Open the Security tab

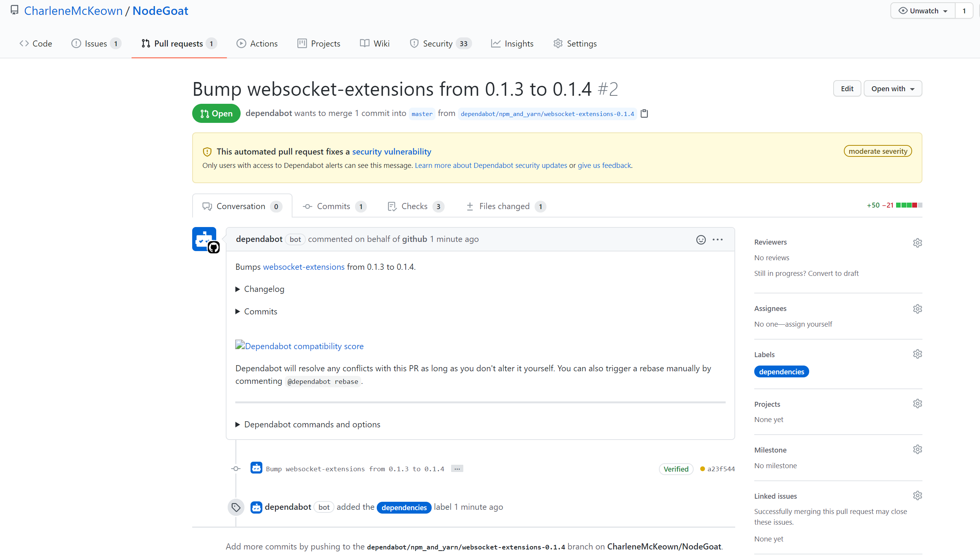tap(440, 43)
